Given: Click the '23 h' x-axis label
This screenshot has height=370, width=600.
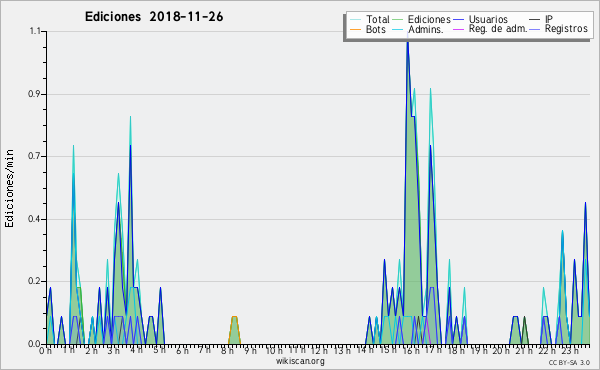Looking at the screenshot, I should point(570,350).
